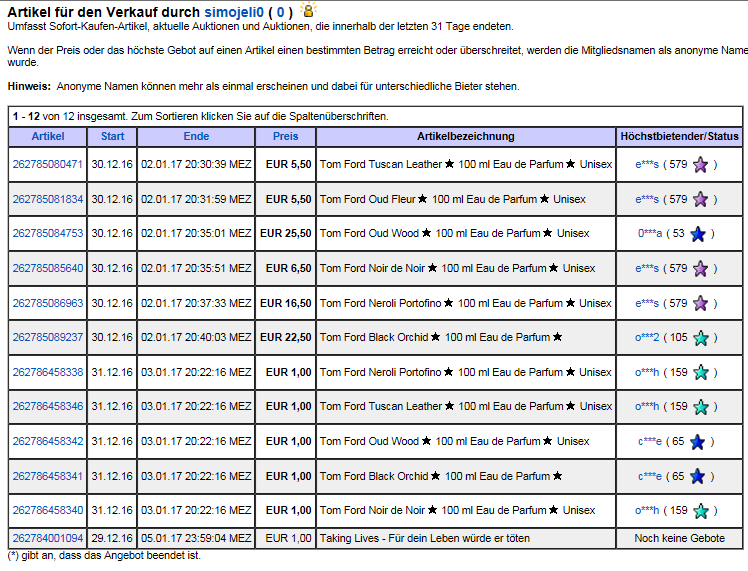The image size is (748, 571).
Task: Open item number 262786458342
Action: pos(48,442)
